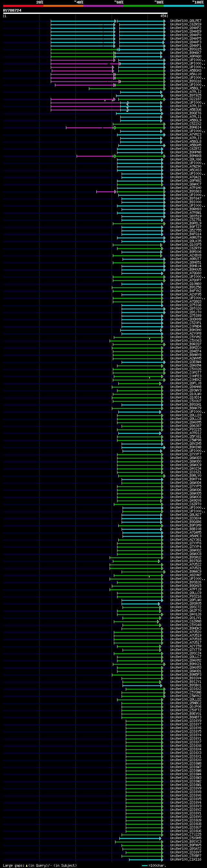The height and width of the screenshot is (868, 207).
Task: Select hit label UniRef100_B9HRJ4
Action: click(x=186, y=266)
